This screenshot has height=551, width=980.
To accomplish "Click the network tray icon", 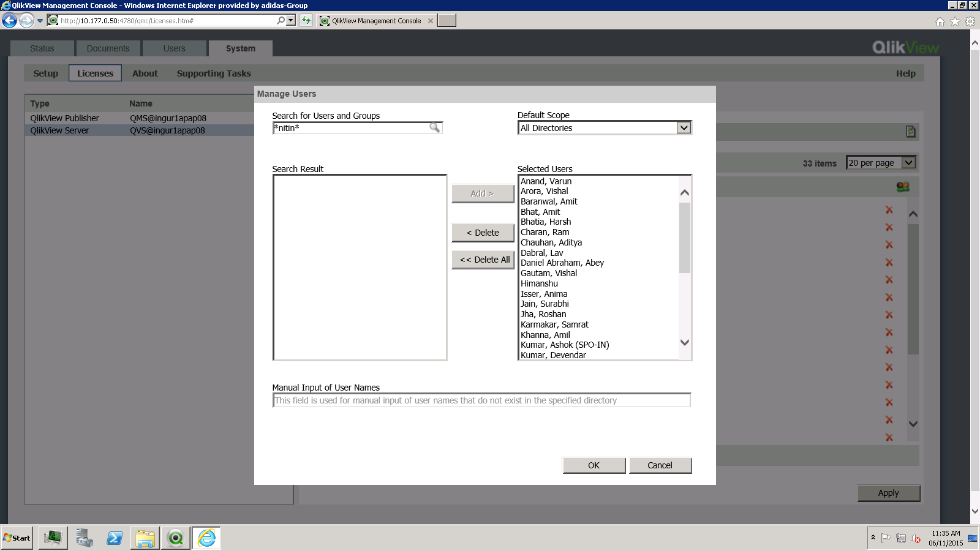I will 901,538.
